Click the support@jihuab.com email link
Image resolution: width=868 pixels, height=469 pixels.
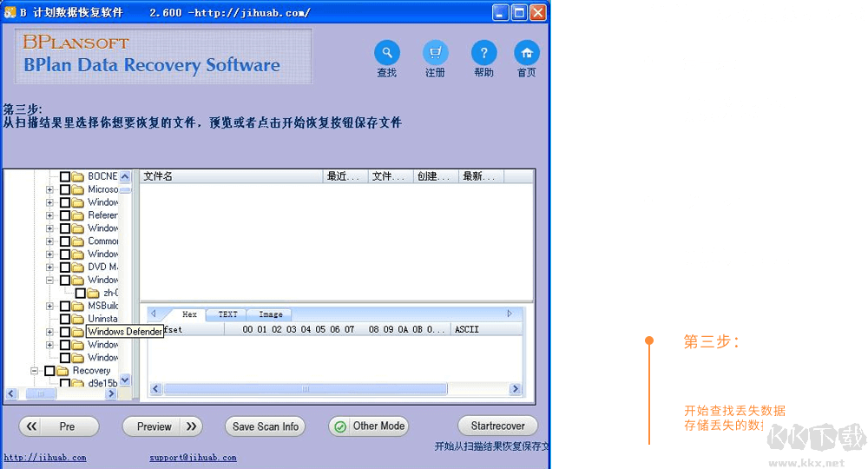(x=193, y=458)
